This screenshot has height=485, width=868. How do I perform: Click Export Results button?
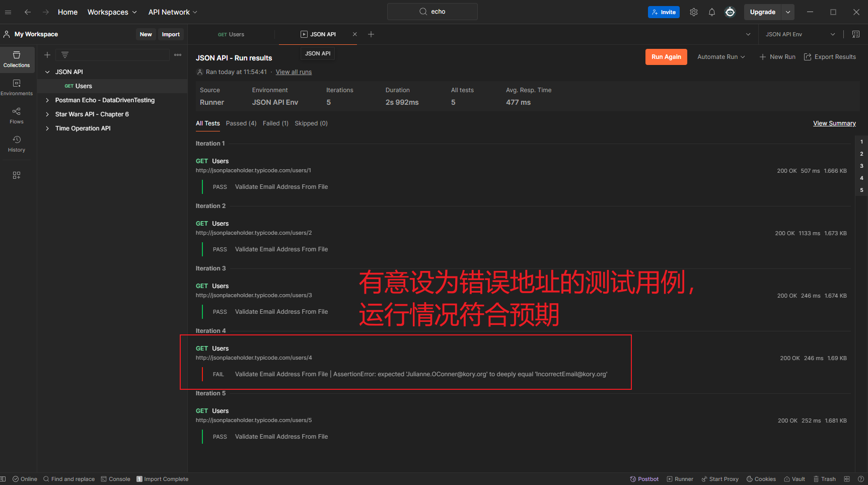(x=830, y=57)
